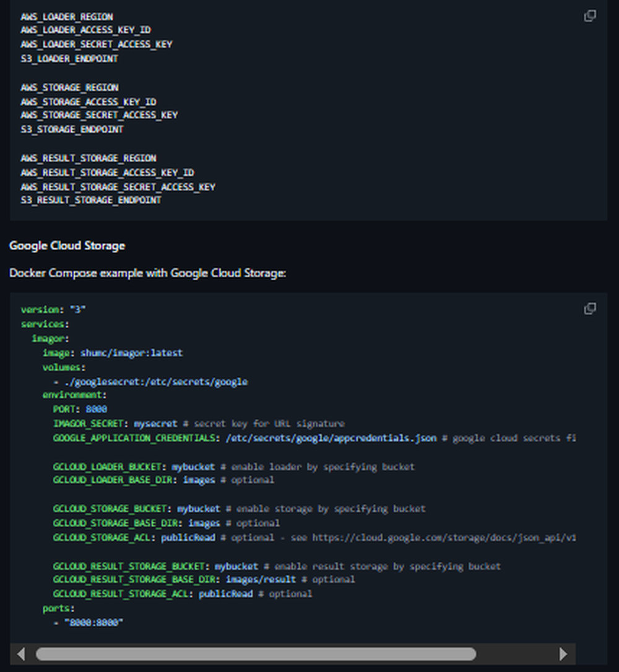Click the AWS_LOADER_REGION variable name
Screen dimensions: 619x672
[66, 17]
